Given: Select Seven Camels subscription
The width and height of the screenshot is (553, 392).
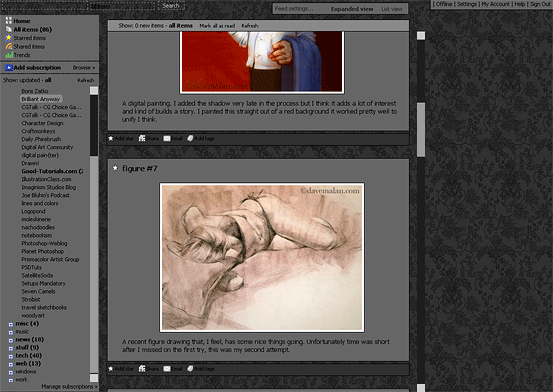Looking at the screenshot, I should pos(38,291).
